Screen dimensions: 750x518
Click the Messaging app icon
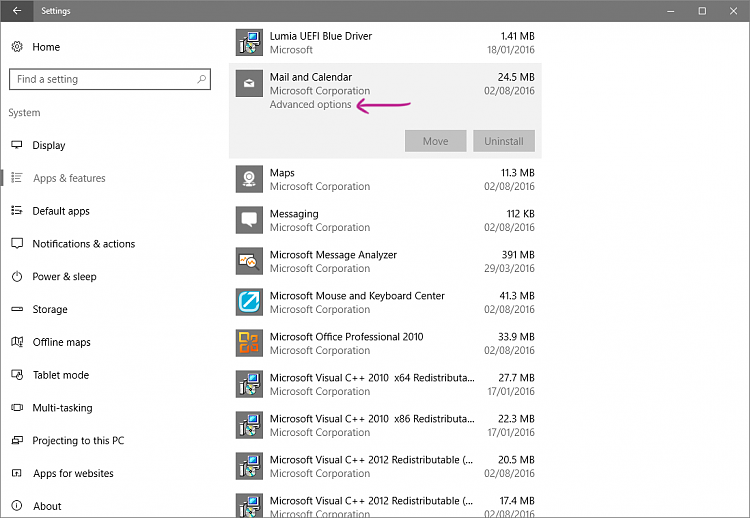(x=249, y=220)
